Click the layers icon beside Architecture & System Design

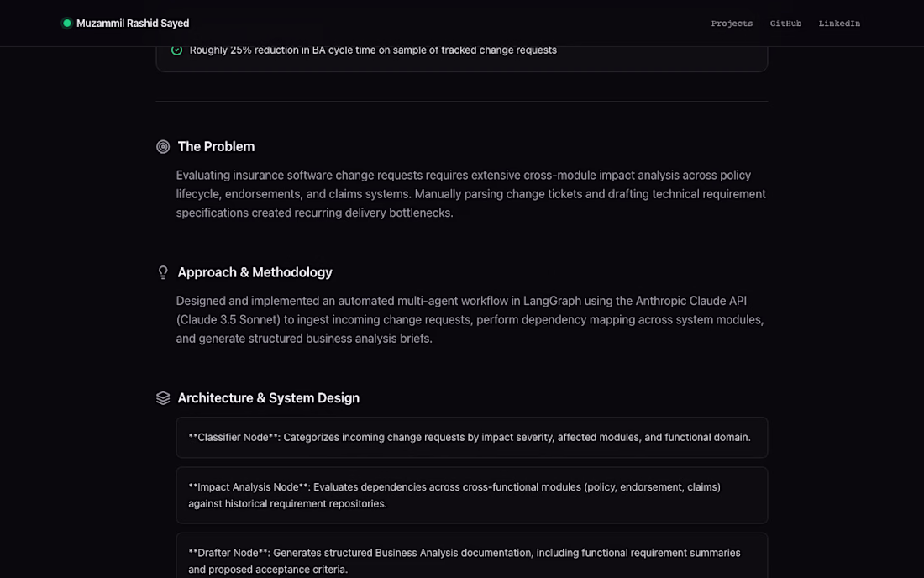(163, 398)
